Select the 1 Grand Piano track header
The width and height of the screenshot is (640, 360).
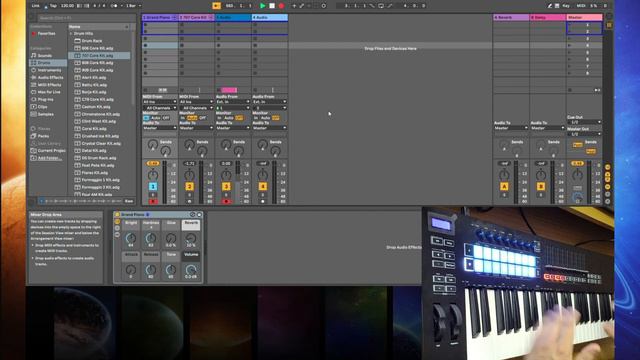click(160, 18)
